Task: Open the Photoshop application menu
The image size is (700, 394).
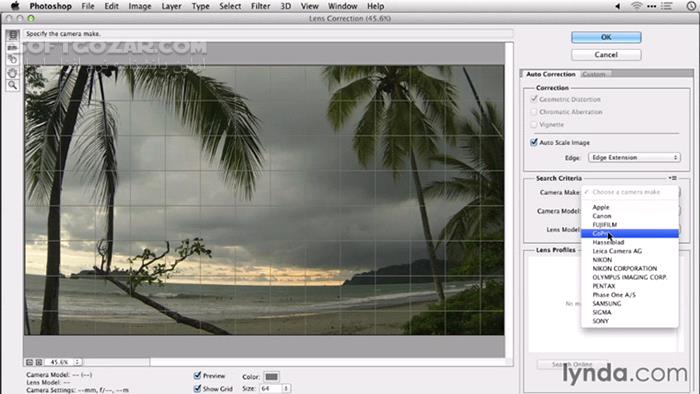Action: [50, 6]
